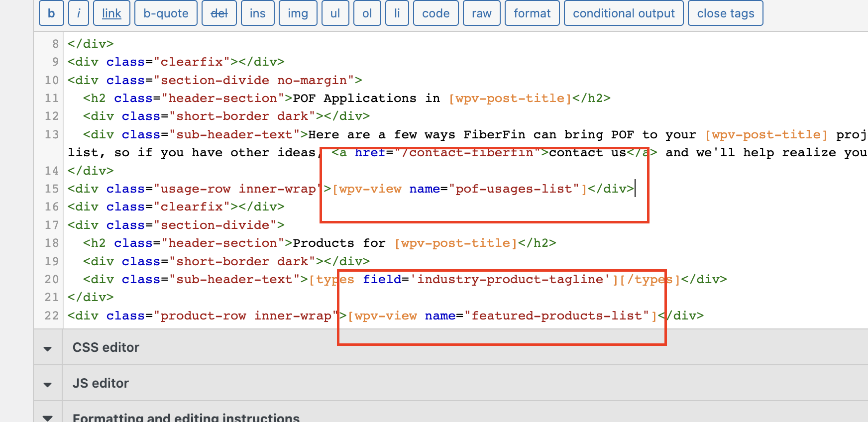Click the bold 'b' quicktag button
Screen dimensions: 868x422
click(51, 13)
